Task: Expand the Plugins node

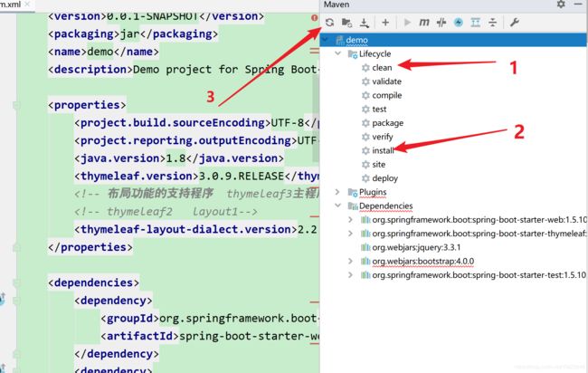Action: coord(337,192)
